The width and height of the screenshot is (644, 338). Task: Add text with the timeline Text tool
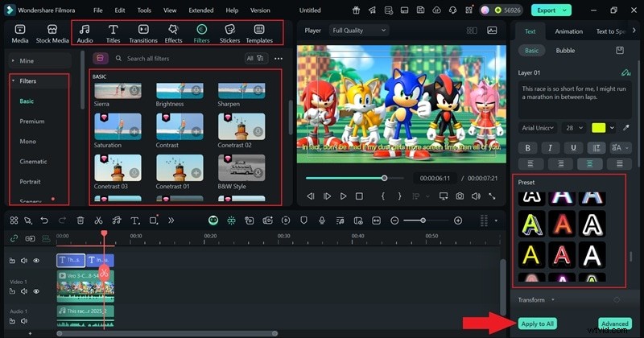coord(134,221)
